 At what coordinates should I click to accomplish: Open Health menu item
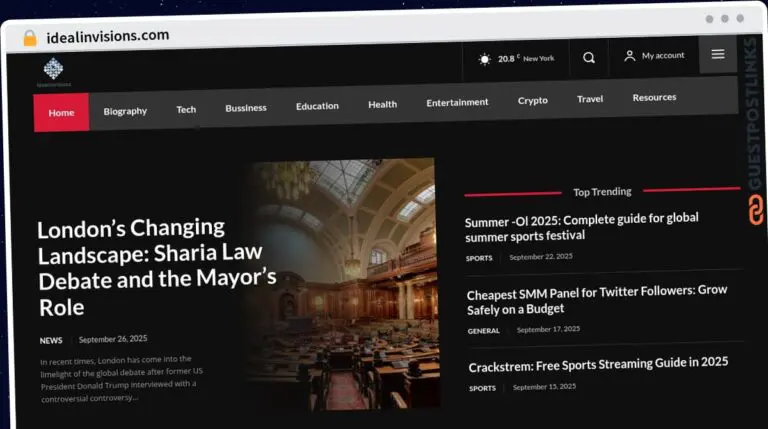pyautogui.click(x=383, y=104)
